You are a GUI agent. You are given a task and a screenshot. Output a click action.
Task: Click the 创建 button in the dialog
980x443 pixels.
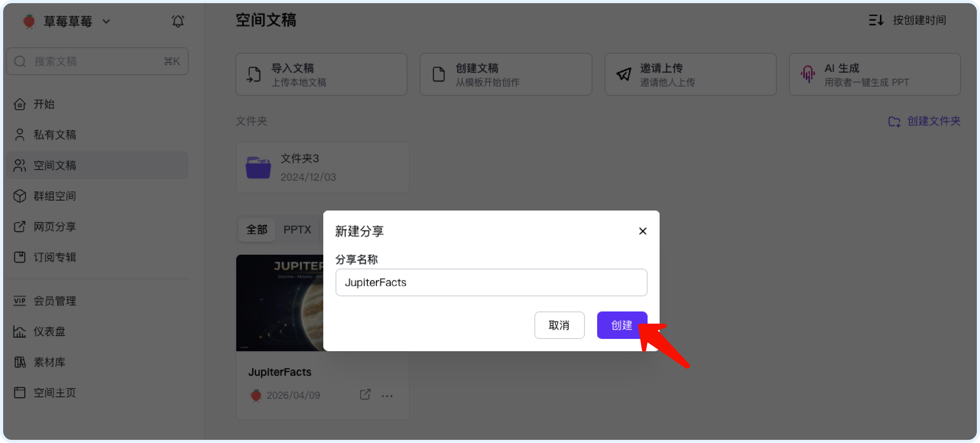[x=621, y=325]
